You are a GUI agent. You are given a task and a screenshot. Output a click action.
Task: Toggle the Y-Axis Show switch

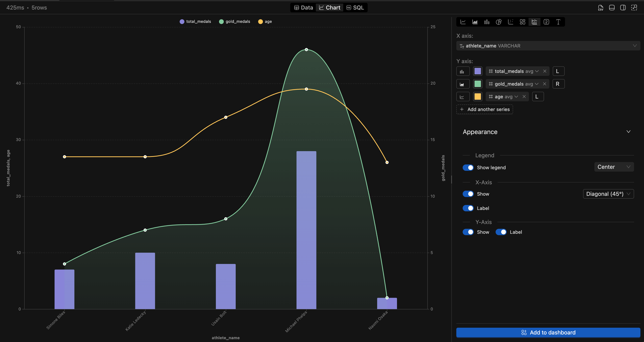pyautogui.click(x=468, y=232)
